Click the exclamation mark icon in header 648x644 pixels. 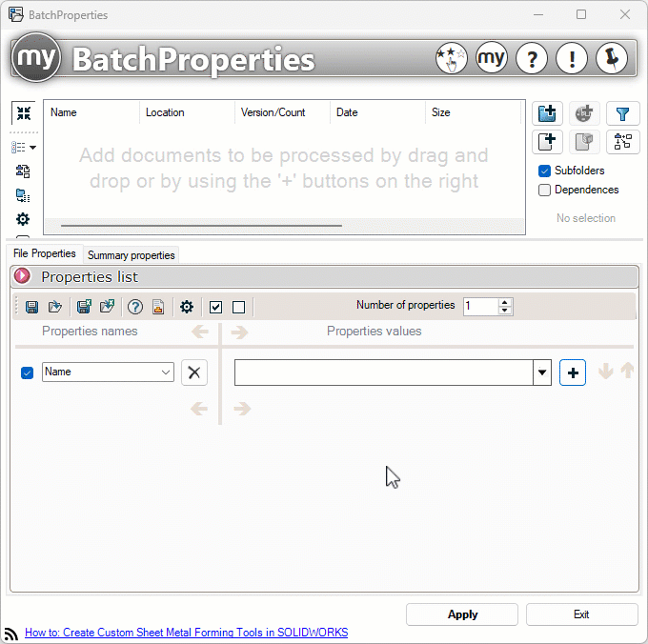(x=571, y=58)
